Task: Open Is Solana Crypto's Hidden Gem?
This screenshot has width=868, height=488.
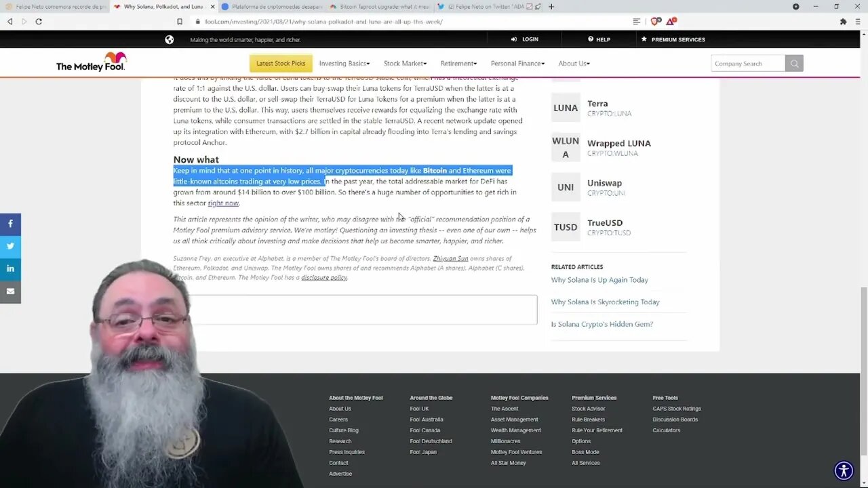Action: (x=602, y=324)
